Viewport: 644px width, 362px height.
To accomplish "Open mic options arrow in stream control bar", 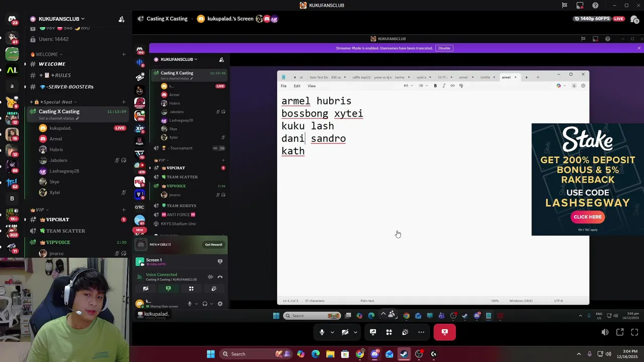I will pyautogui.click(x=332, y=332).
